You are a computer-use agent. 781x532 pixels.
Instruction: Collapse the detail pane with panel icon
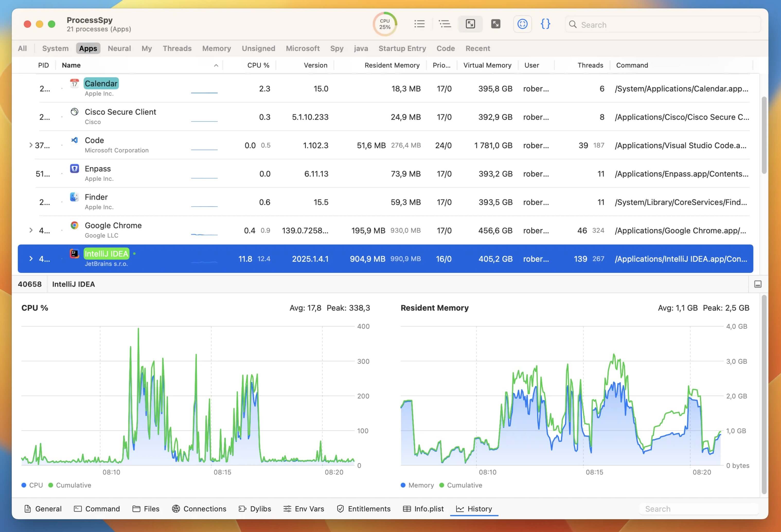(758, 284)
